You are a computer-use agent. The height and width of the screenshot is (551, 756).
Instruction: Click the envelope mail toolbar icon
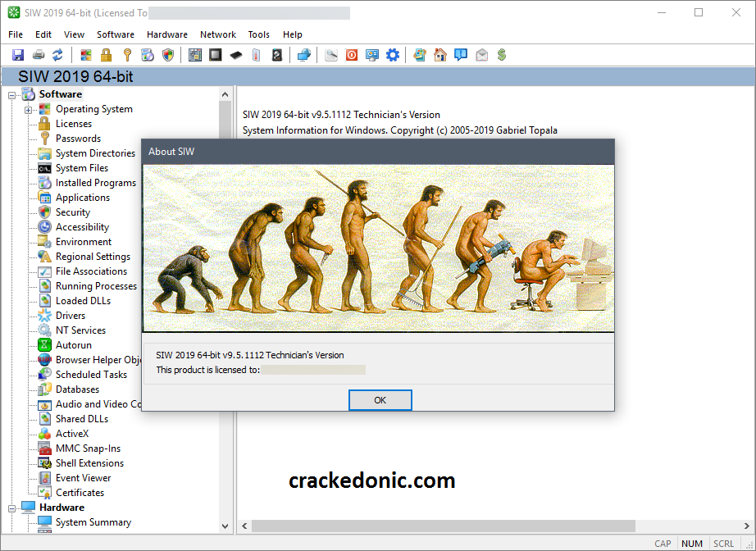coord(481,55)
